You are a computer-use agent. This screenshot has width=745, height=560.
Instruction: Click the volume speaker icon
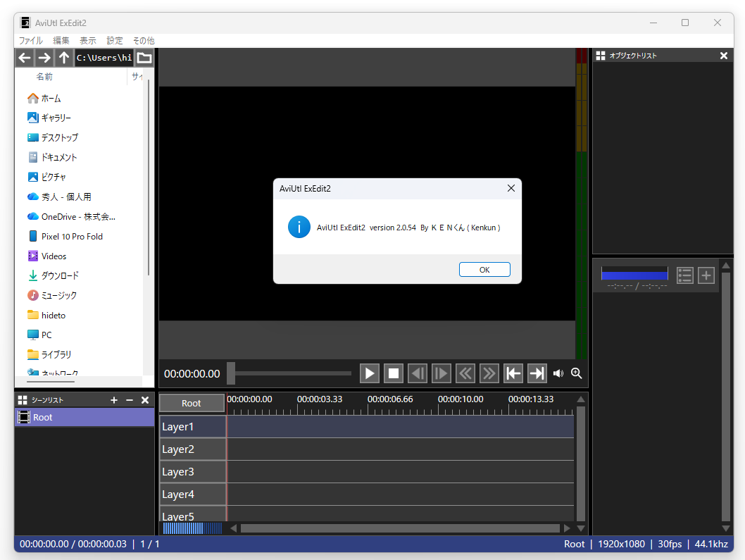pyautogui.click(x=558, y=373)
